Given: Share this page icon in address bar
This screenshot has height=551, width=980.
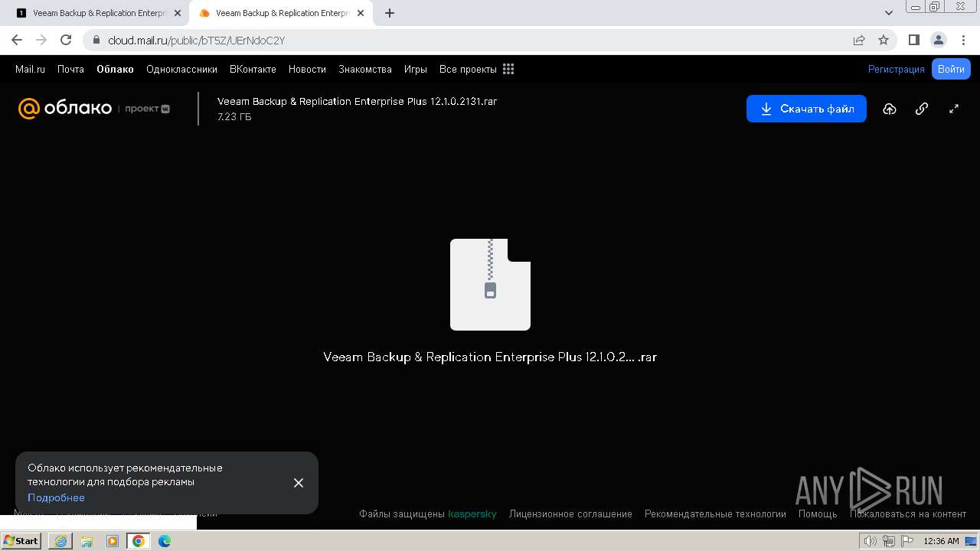Looking at the screenshot, I should [x=859, y=40].
